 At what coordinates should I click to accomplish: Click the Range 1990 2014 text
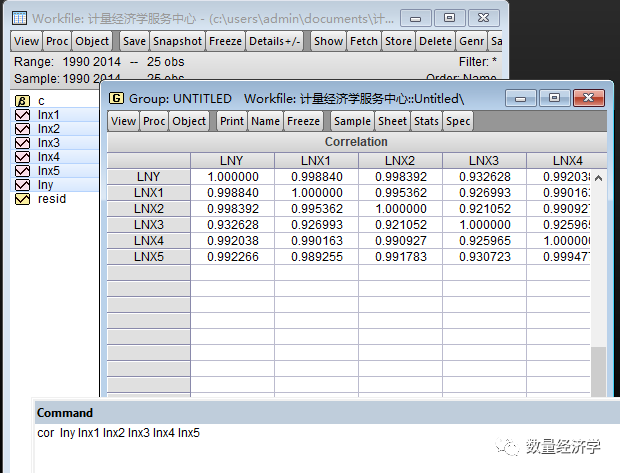pos(67,62)
